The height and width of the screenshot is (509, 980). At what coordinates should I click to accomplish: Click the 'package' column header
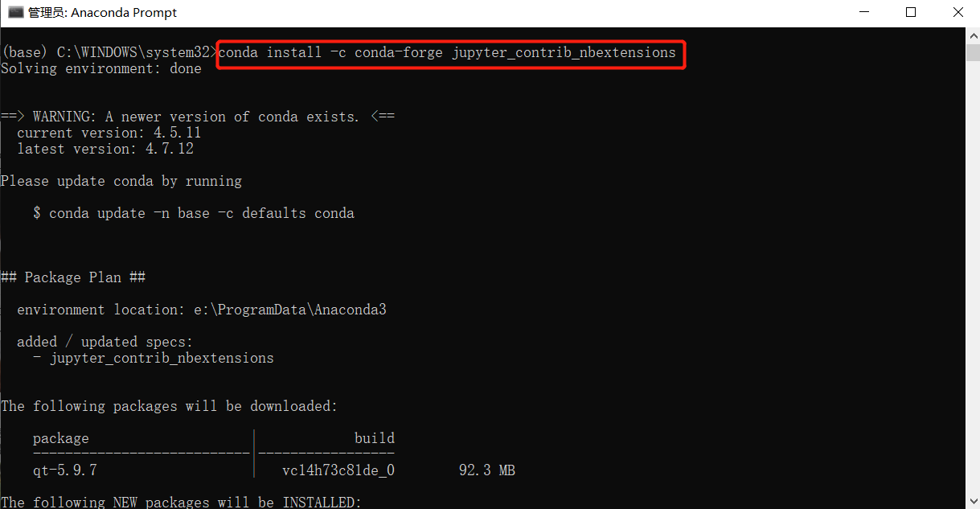point(61,438)
